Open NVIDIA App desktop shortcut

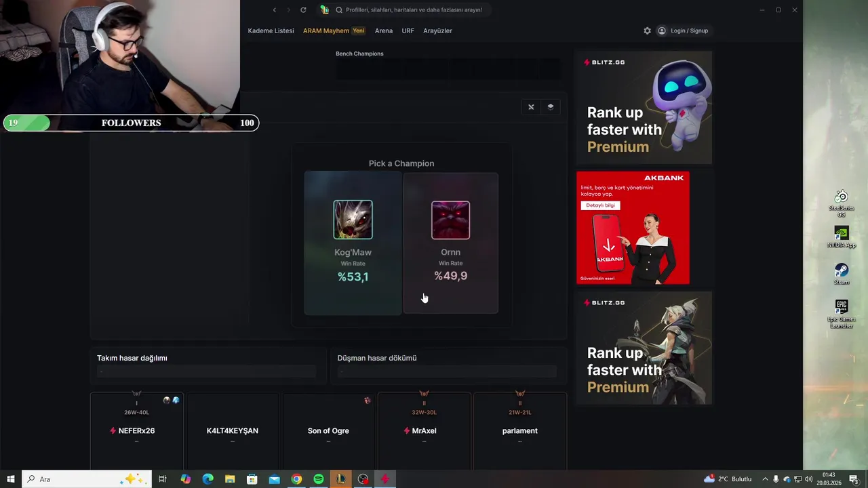click(x=842, y=237)
